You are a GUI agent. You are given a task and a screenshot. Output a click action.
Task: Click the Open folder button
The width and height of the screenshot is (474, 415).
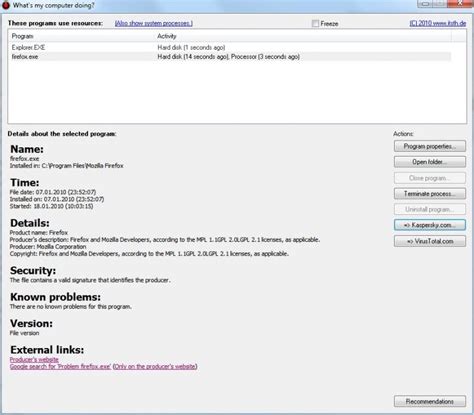pos(430,162)
